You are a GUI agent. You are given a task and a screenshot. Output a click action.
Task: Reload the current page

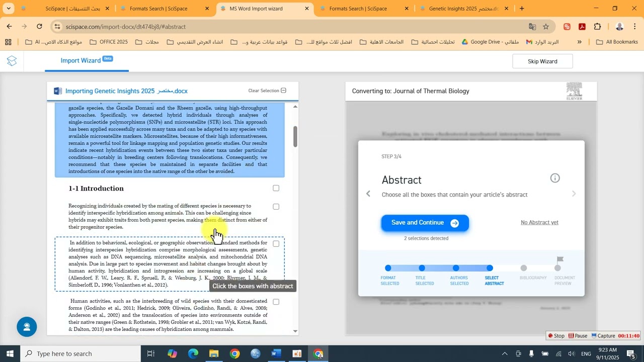point(39,26)
